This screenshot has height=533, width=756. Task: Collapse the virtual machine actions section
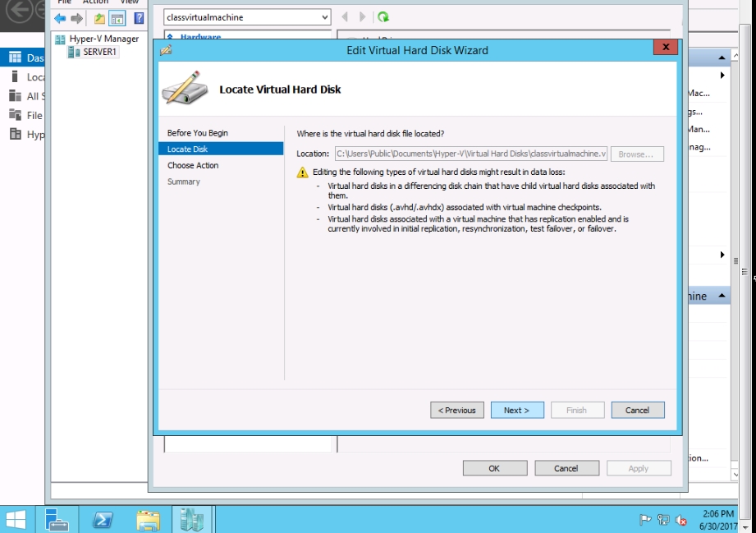[x=722, y=295]
